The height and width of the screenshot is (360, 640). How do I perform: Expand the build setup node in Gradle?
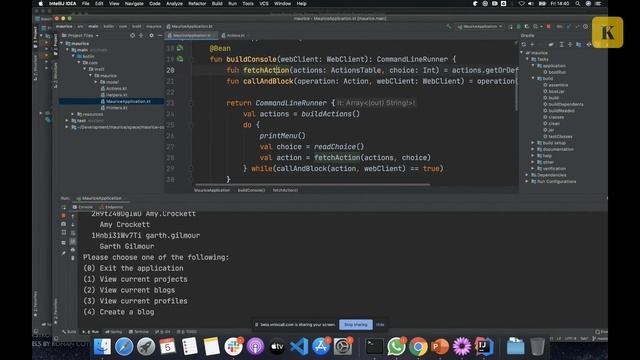point(533,143)
